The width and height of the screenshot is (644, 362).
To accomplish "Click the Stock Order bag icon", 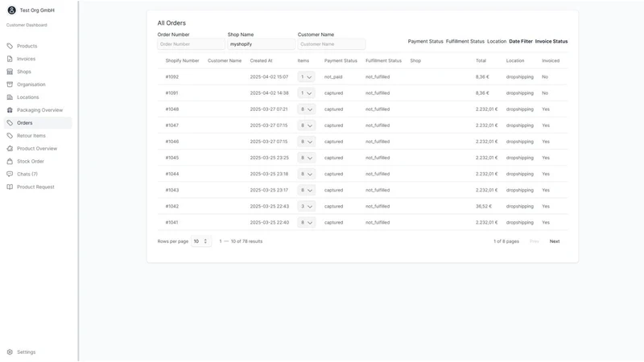I will point(10,162).
